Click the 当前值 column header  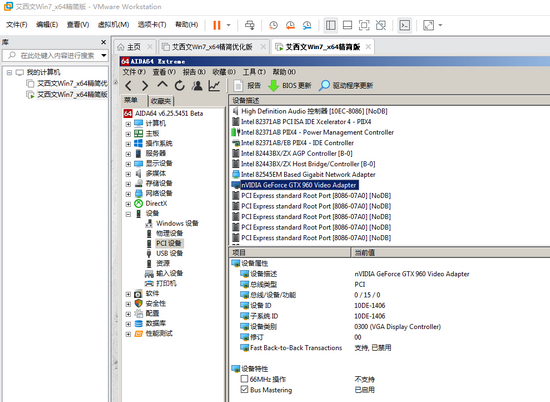[450, 252]
